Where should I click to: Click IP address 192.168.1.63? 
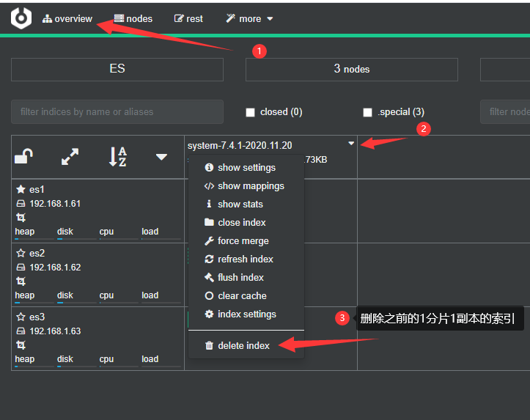55,331
